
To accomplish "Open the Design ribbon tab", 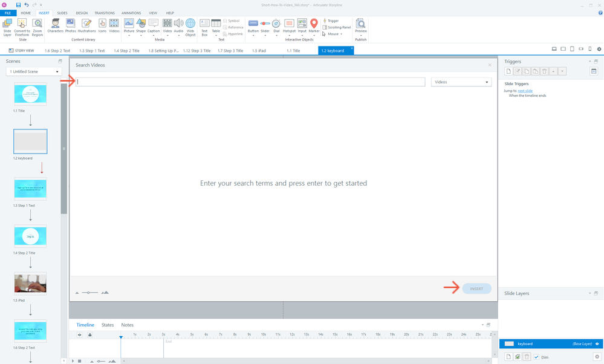I will coord(82,13).
